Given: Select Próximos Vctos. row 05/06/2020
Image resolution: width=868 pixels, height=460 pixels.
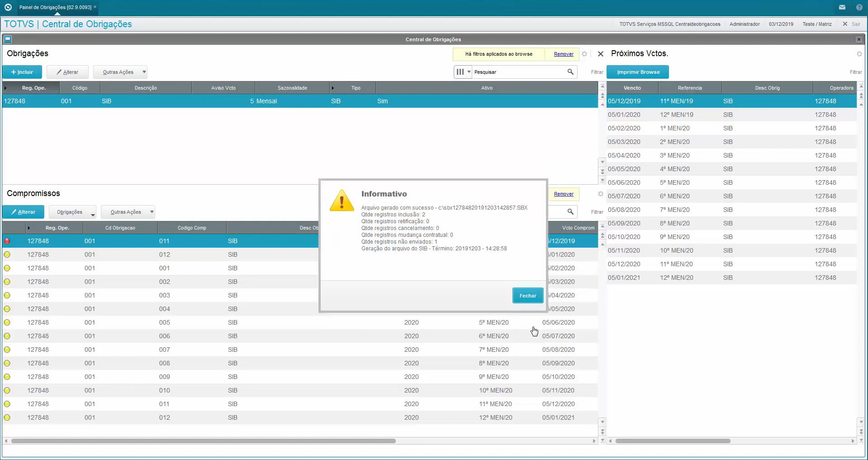Looking at the screenshot, I should (731, 182).
